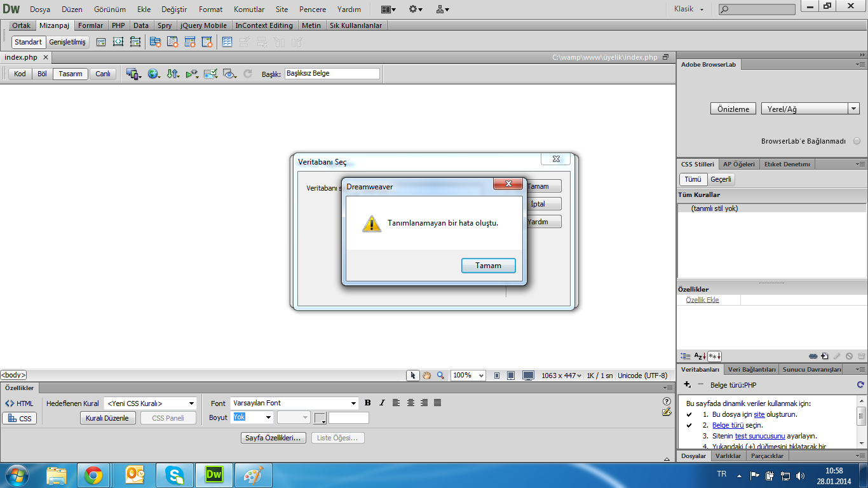Open the Hedeflenen Kural dropdown

click(x=151, y=403)
